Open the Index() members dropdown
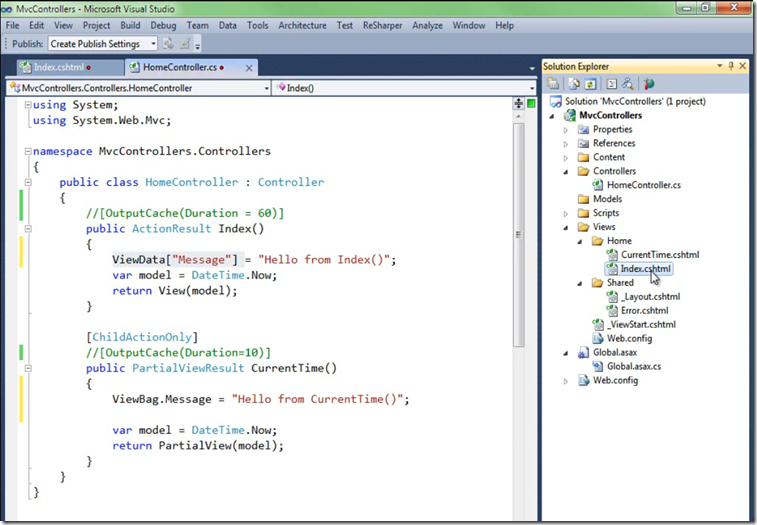Image resolution: width=757 pixels, height=525 pixels. (532, 88)
